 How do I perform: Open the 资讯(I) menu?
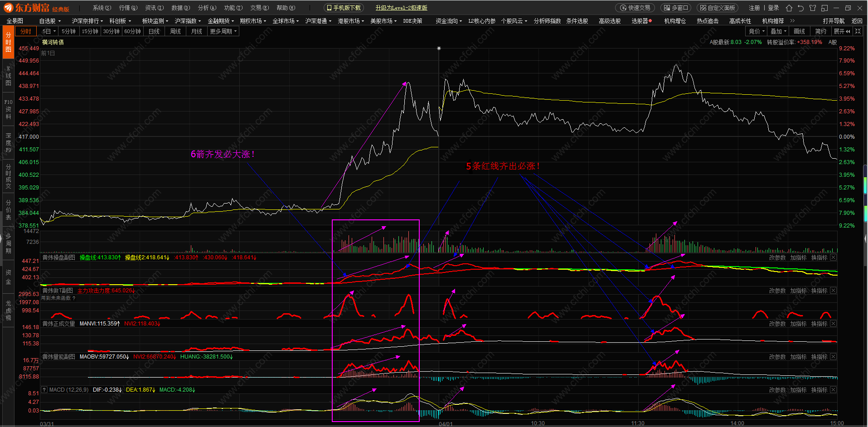[154, 8]
